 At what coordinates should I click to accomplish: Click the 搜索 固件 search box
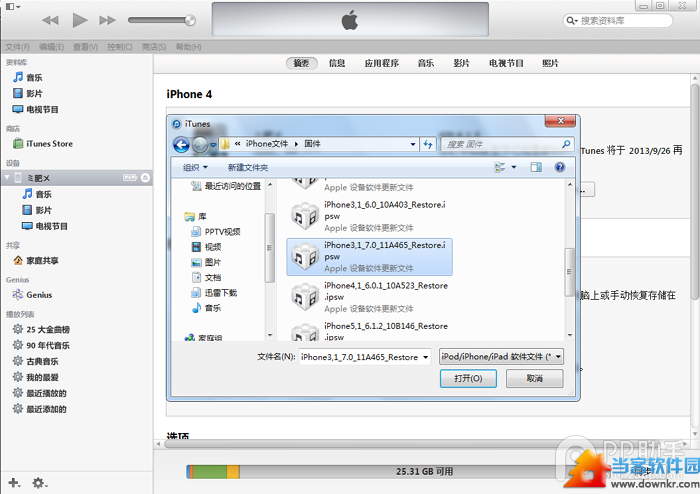tap(507, 144)
